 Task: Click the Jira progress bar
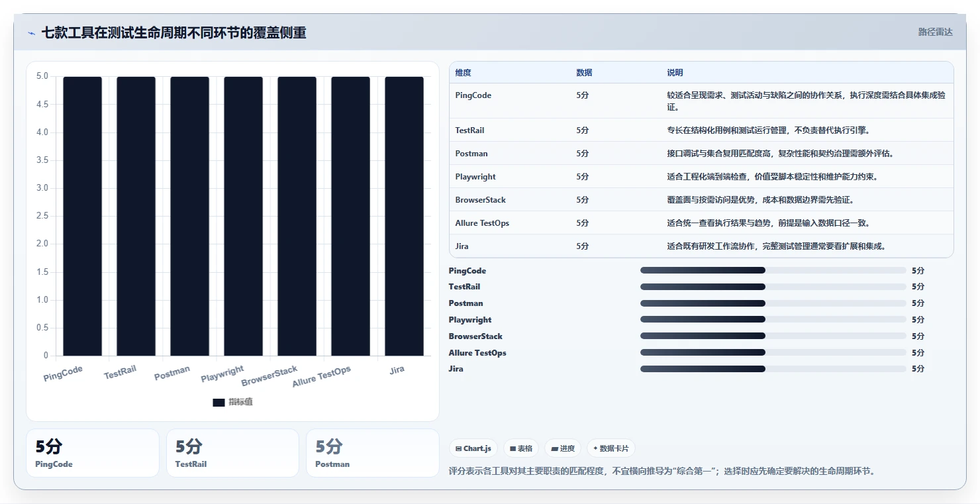773,369
